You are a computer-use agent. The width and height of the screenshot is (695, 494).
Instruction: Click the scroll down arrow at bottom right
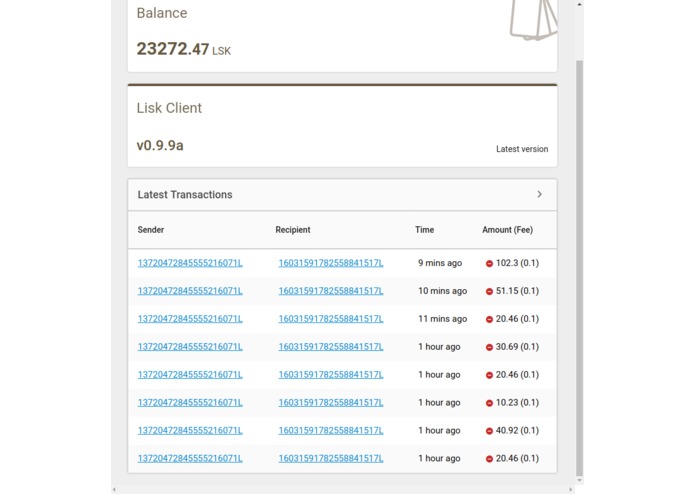[x=579, y=480]
